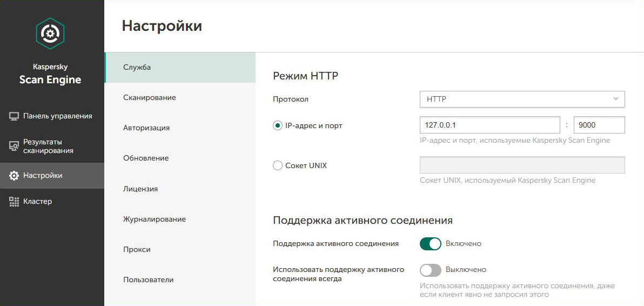The image size is (644, 306).
Task: Open the Протокол dropdown showing HTTP
Action: pos(522,99)
